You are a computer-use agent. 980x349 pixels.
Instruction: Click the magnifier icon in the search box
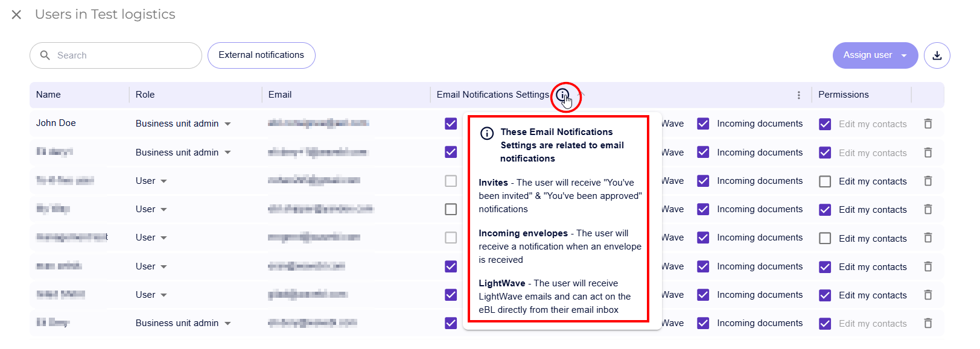click(45, 55)
